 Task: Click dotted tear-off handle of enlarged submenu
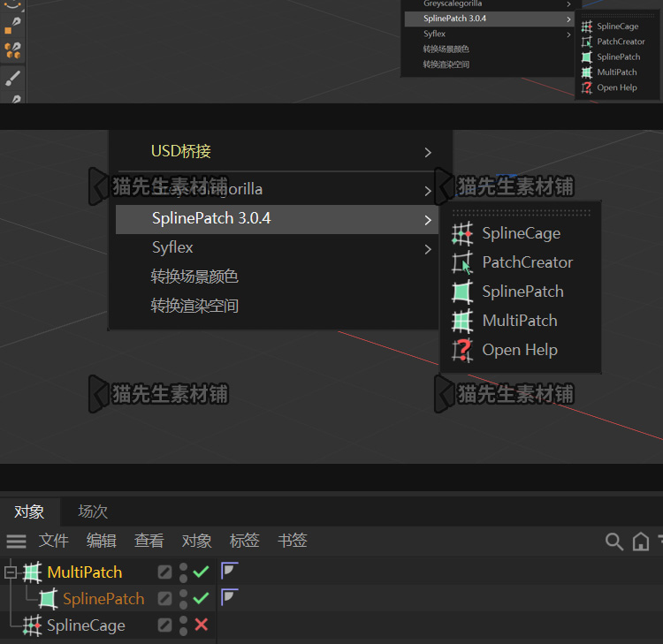tap(521, 213)
